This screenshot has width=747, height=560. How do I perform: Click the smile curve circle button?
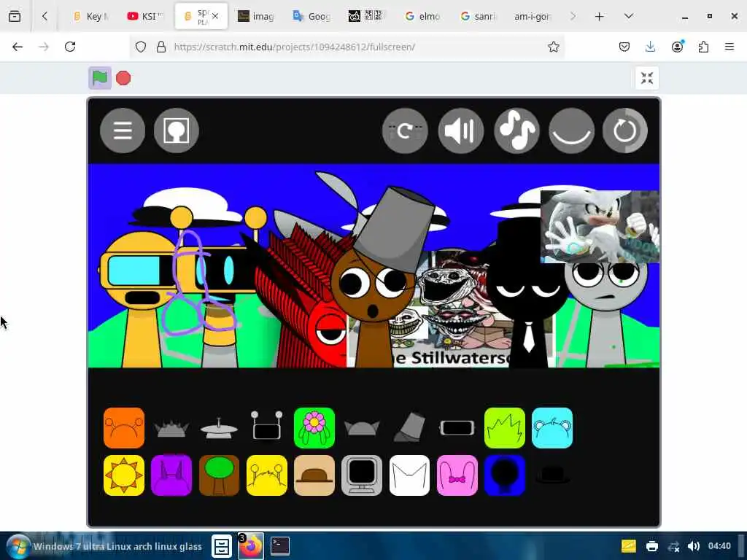pos(572,131)
